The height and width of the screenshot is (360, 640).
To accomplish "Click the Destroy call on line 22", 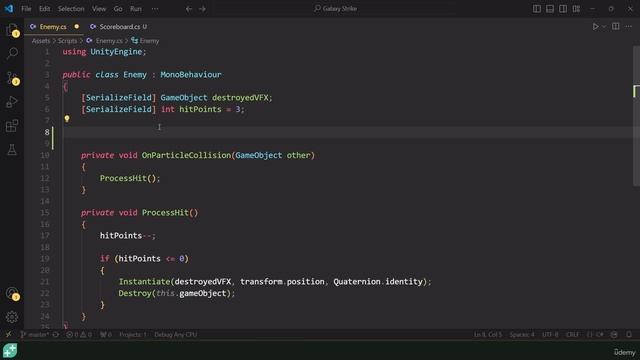I will click(135, 293).
